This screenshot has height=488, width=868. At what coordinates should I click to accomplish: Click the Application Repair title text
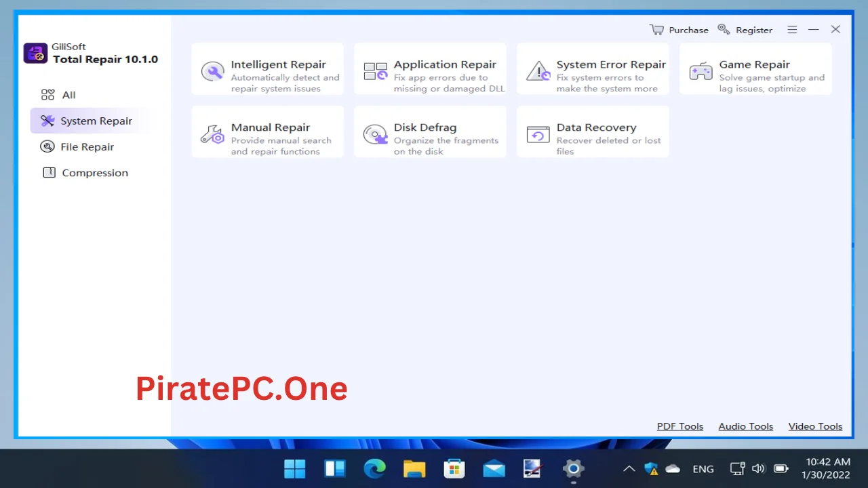[445, 64]
